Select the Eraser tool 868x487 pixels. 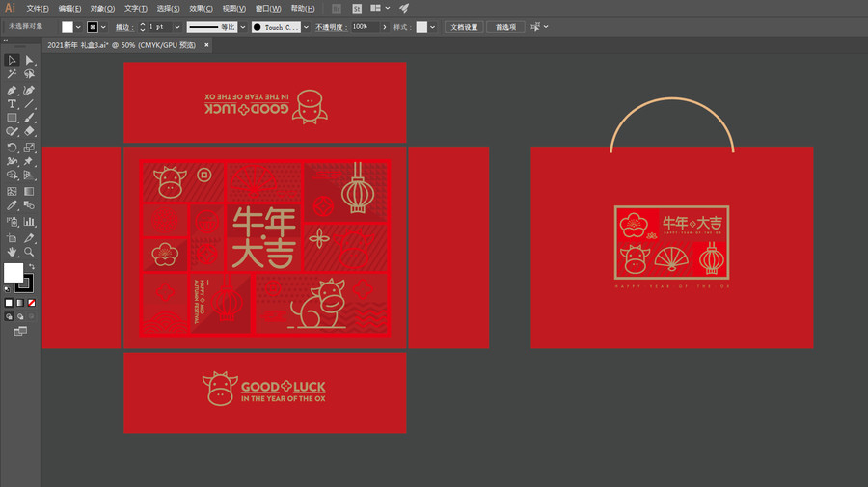[29, 132]
